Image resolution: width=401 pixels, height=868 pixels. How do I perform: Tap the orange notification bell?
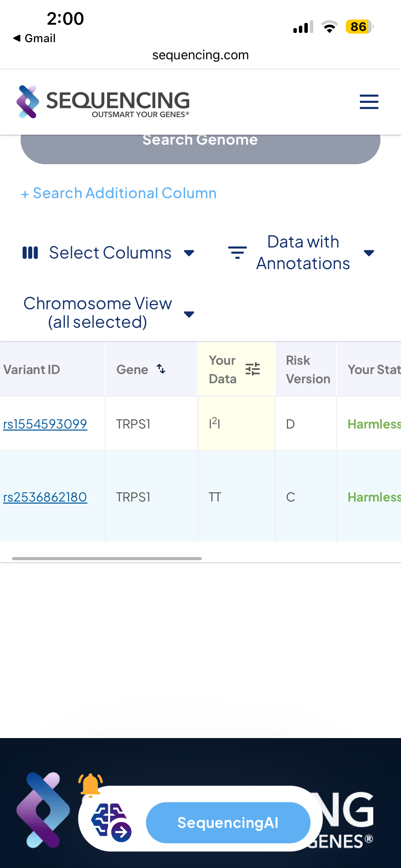(90, 784)
